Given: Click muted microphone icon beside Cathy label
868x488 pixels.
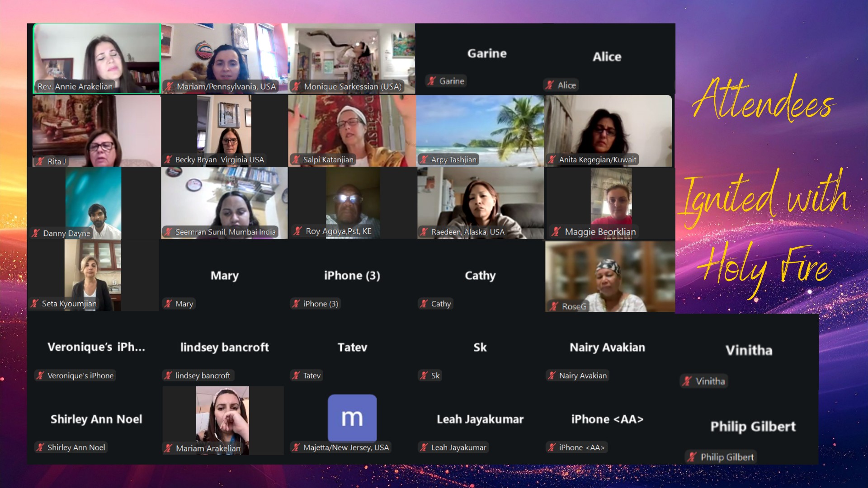Looking at the screenshot, I should tap(424, 304).
